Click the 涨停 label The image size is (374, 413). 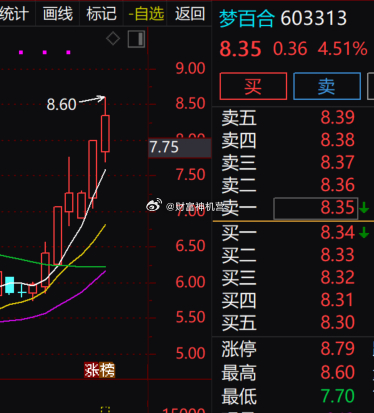pyautogui.click(x=239, y=349)
